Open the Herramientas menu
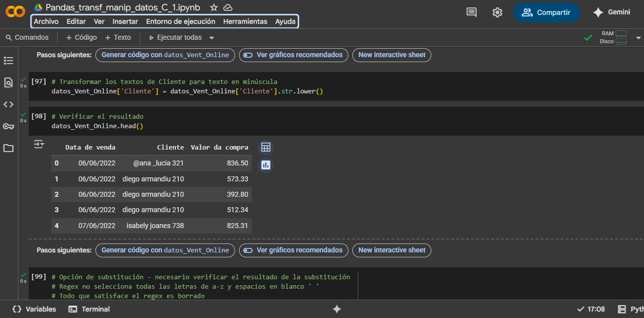Screen dimensions: 644x318 click(245, 21)
